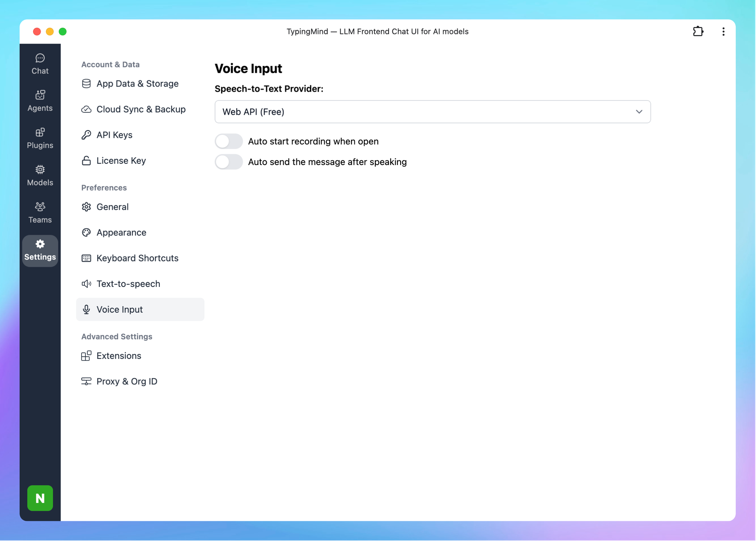The width and height of the screenshot is (756, 541).
Task: Open the Models section
Action: pos(40,175)
